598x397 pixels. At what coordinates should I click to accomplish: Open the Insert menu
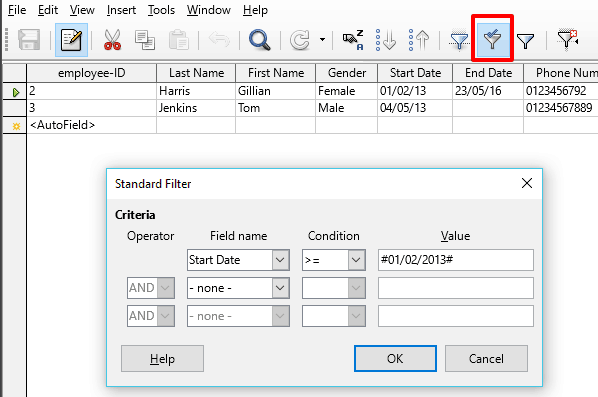121,10
